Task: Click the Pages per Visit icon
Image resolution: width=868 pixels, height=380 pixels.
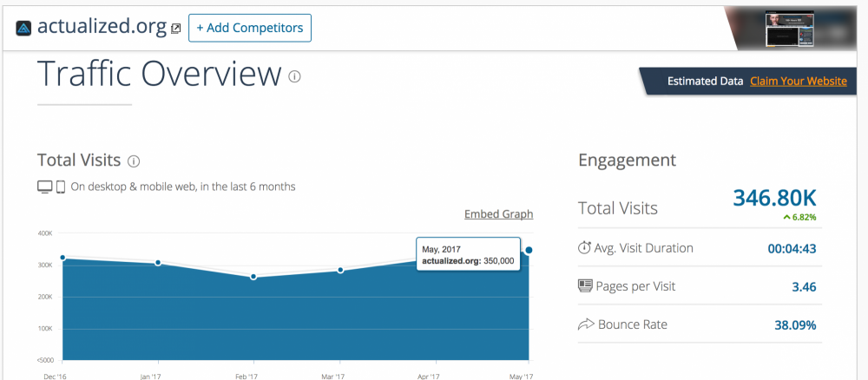Action: point(585,286)
